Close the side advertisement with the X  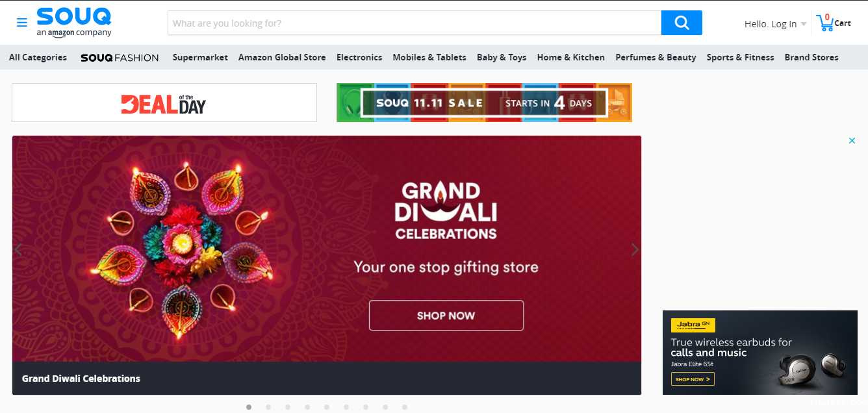pyautogui.click(x=852, y=140)
